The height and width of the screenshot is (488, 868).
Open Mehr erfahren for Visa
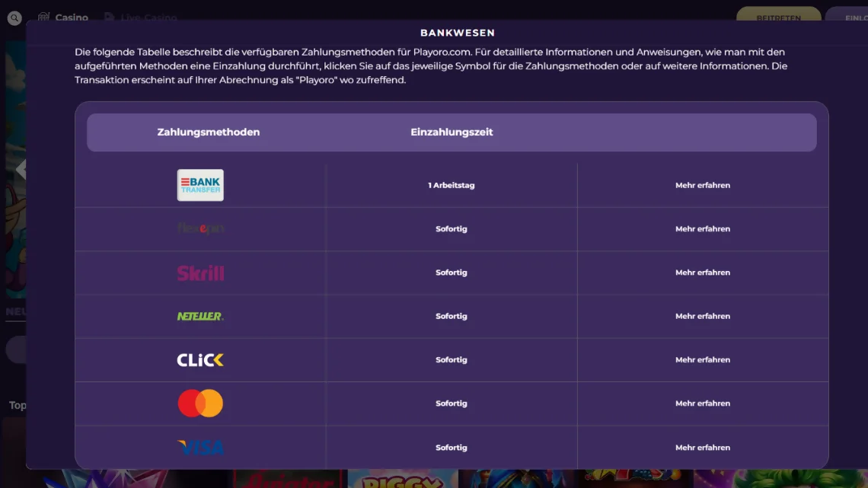[x=703, y=448]
